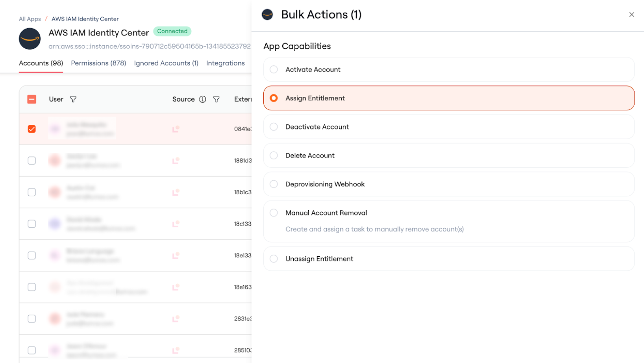Close the Bulk Actions panel

631,15
